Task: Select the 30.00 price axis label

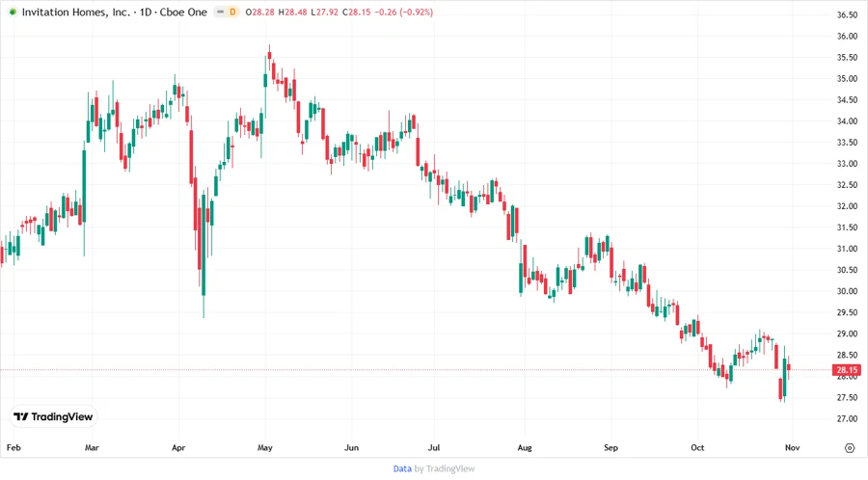Action: click(x=847, y=291)
